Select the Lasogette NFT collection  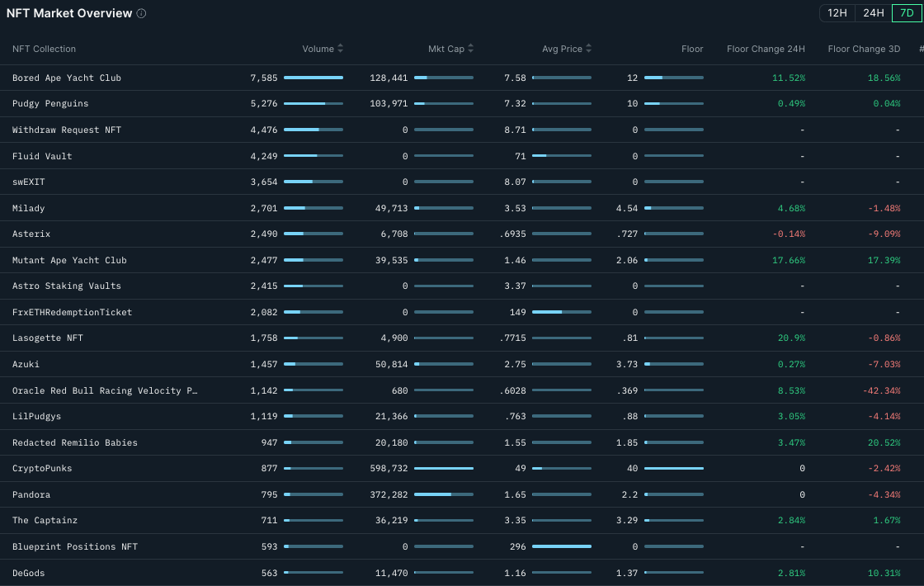[48, 338]
